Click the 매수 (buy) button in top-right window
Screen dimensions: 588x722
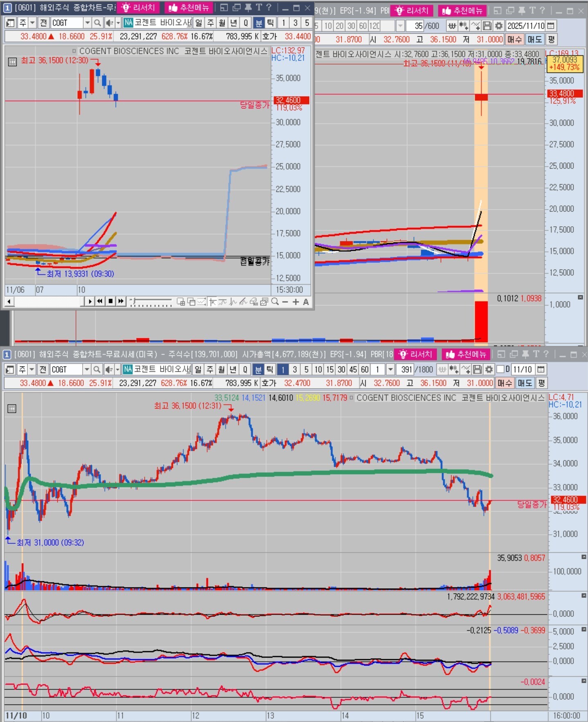(514, 40)
